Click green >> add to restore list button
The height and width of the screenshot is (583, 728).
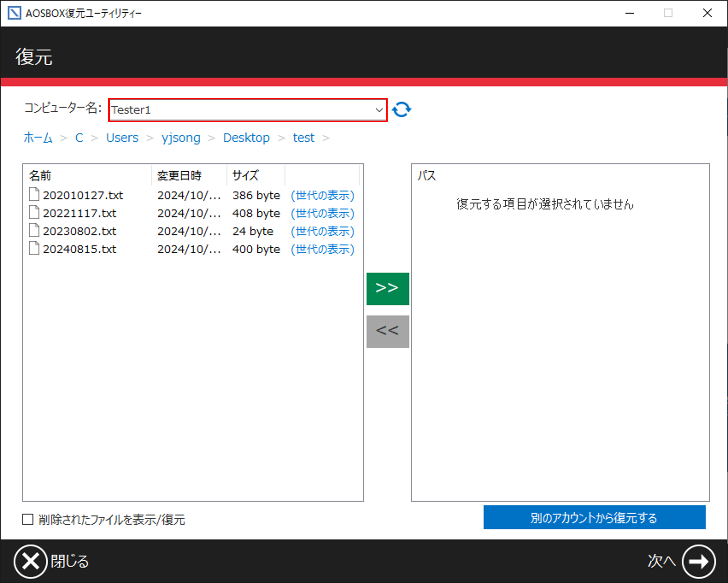click(x=388, y=288)
